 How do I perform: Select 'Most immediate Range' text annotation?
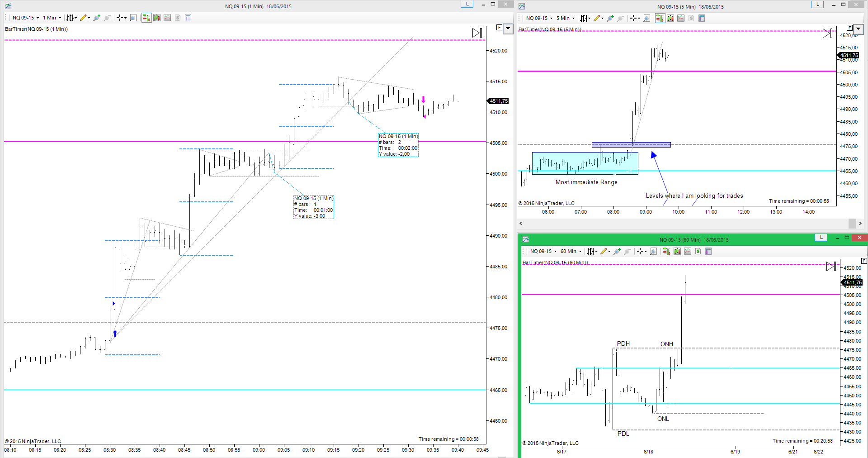(x=586, y=182)
